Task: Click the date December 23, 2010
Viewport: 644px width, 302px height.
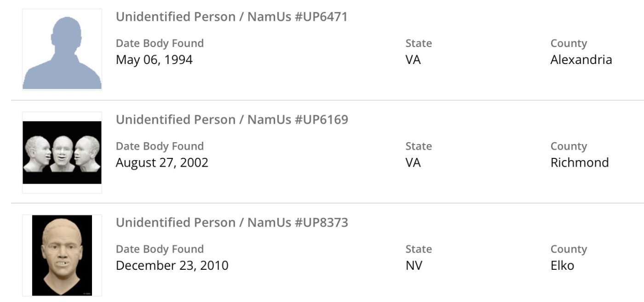Action: tap(172, 266)
